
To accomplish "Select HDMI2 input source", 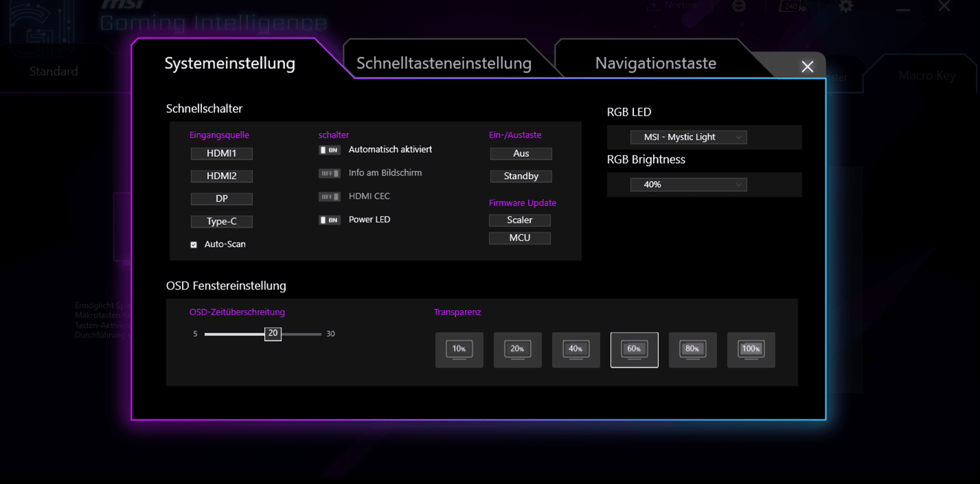I will click(222, 176).
